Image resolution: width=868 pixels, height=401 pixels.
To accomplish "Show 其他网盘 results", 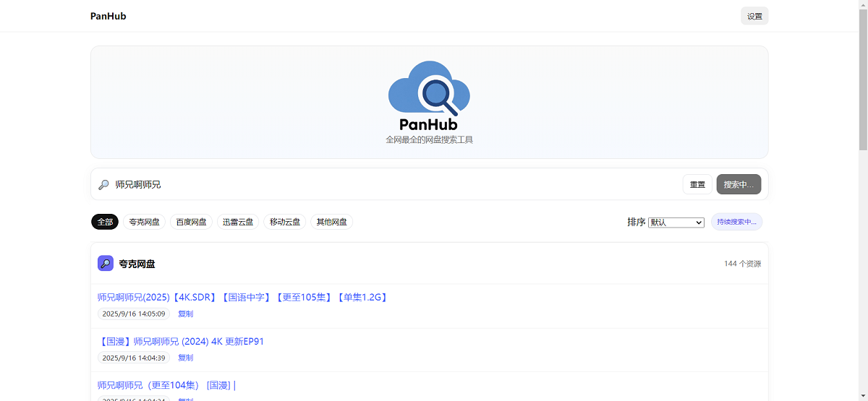I will point(331,222).
